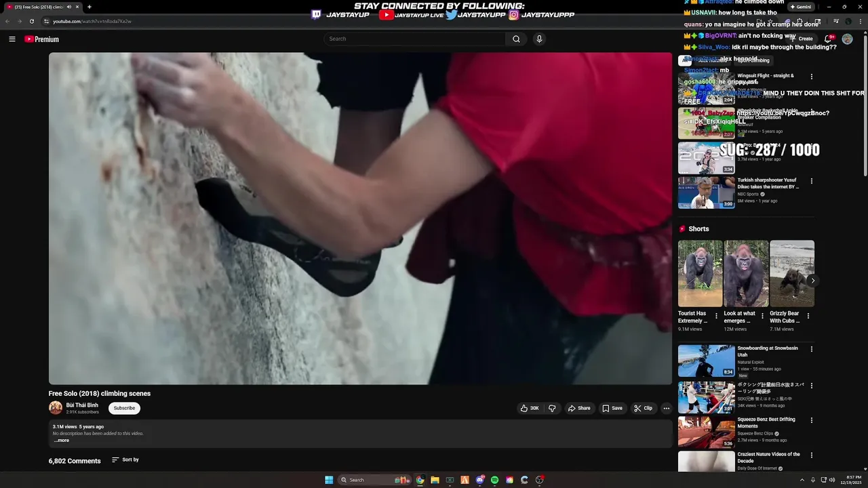Open Turkish sharpshooter Yusuf Dikec video title
868x488 pixels.
click(768, 184)
